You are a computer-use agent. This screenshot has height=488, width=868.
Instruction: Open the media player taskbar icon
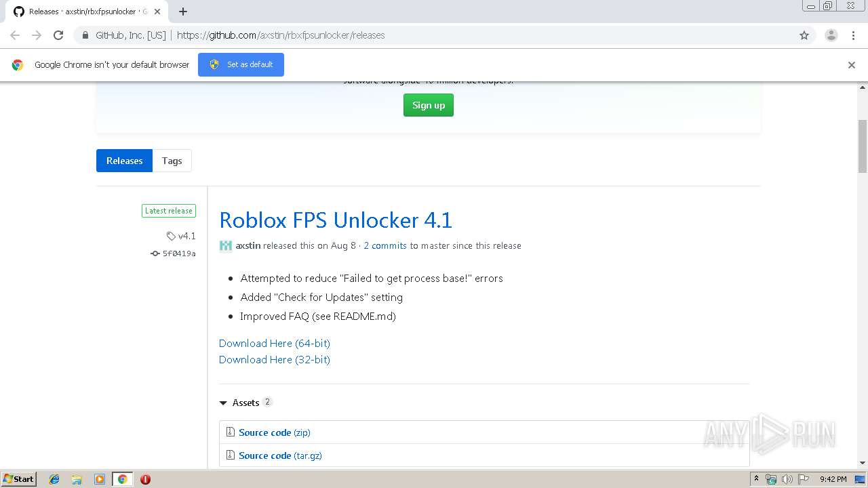100,479
